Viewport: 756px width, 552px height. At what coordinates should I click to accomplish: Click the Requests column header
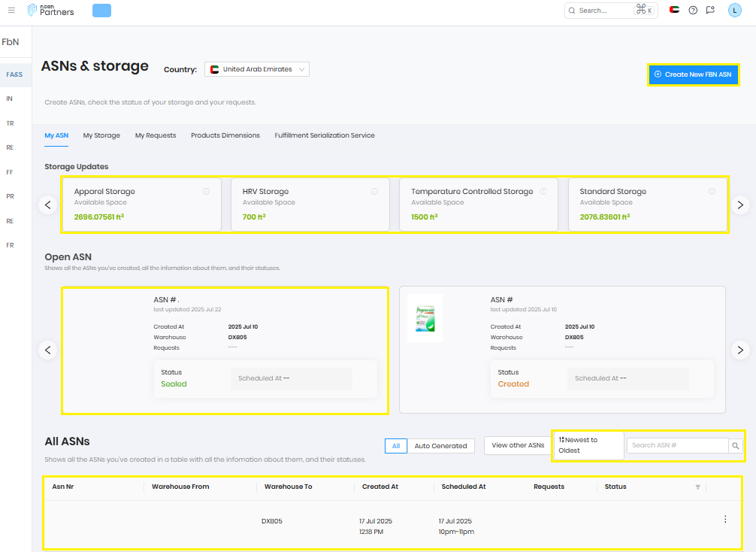tap(549, 487)
